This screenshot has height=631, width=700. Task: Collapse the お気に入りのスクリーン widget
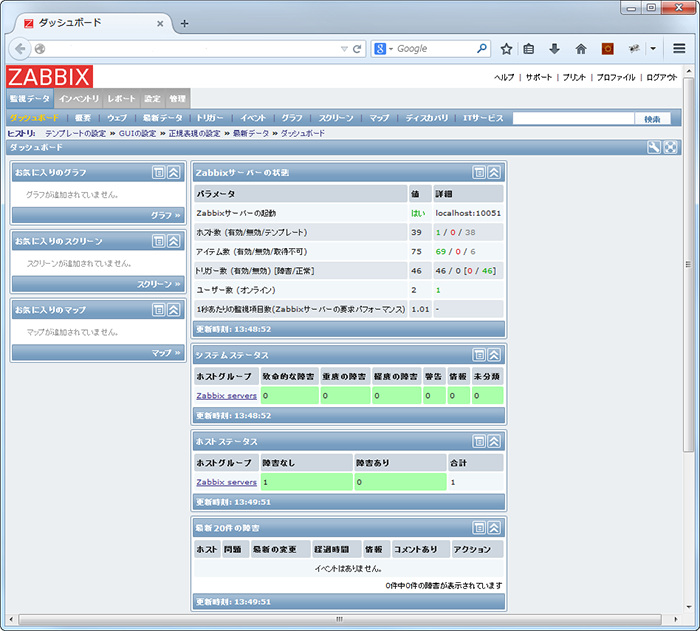[x=173, y=241]
